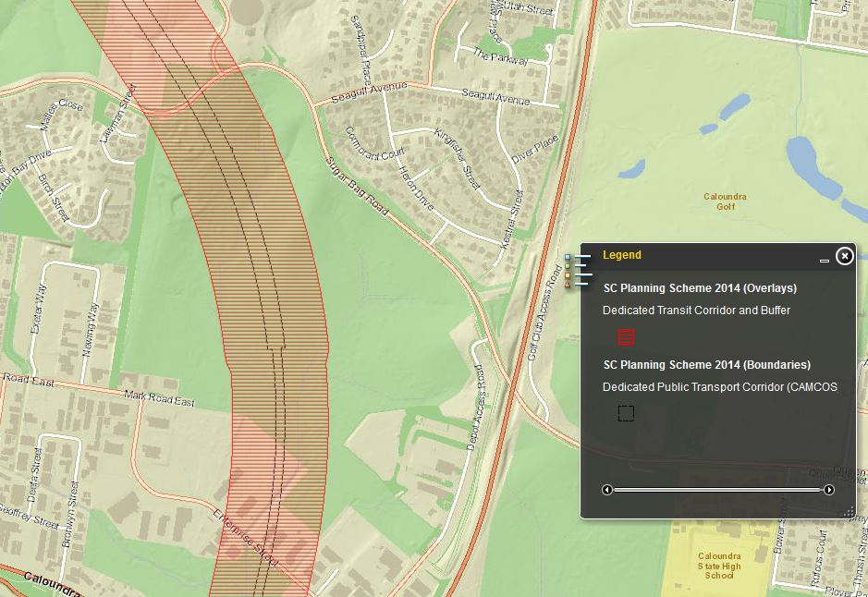Click the Dedicated Public Transport Corridor label
Viewport: 868px width, 597px height.
pos(719,387)
